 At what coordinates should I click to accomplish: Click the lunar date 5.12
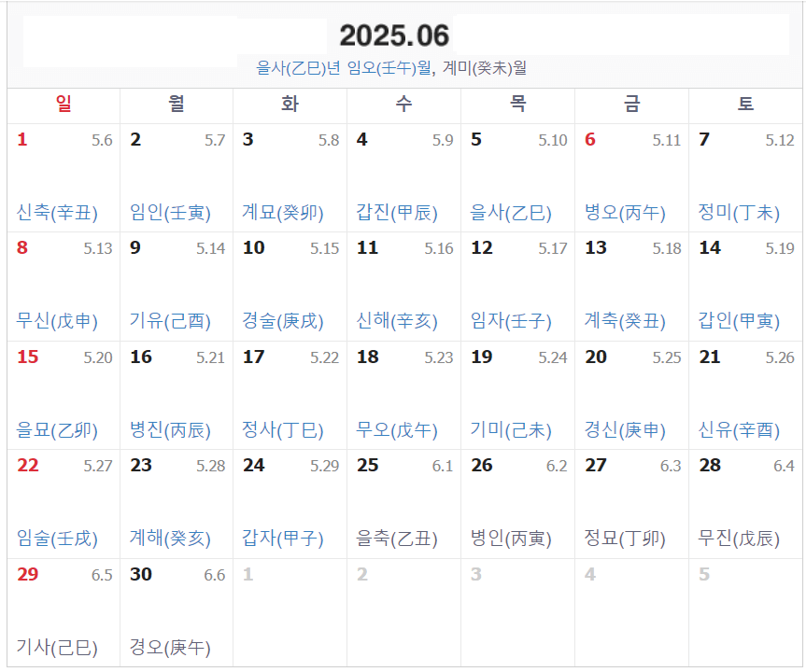pos(780,140)
